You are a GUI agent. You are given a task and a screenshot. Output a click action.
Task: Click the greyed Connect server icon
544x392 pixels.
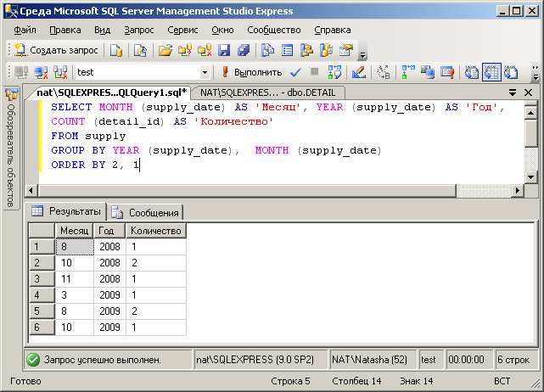click(x=21, y=72)
